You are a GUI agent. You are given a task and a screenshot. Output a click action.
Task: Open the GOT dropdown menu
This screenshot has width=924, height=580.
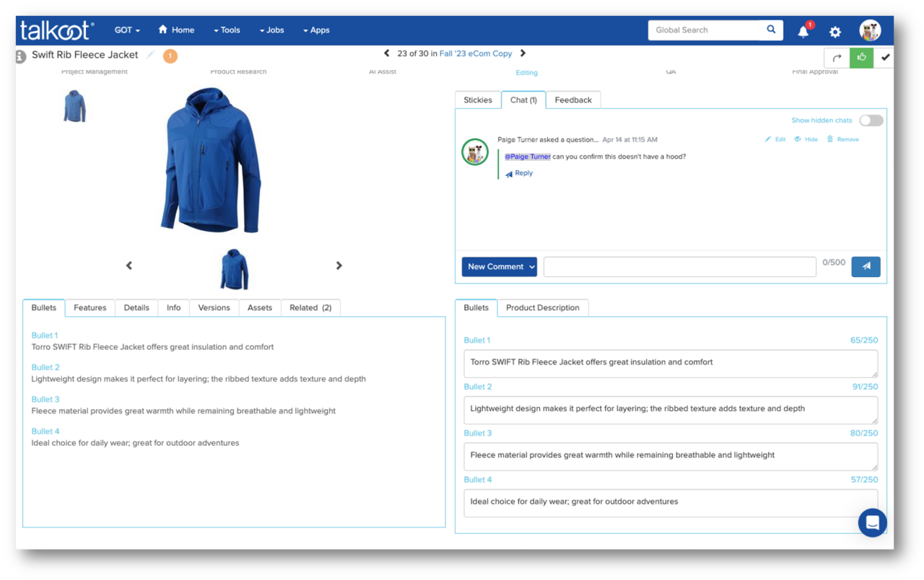coord(127,30)
